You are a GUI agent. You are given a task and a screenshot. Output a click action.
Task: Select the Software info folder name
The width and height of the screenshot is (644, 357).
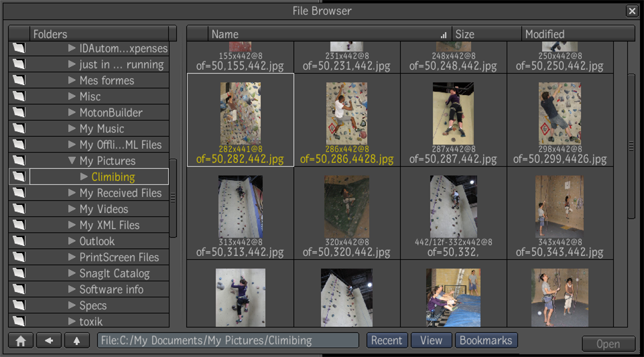coord(111,289)
